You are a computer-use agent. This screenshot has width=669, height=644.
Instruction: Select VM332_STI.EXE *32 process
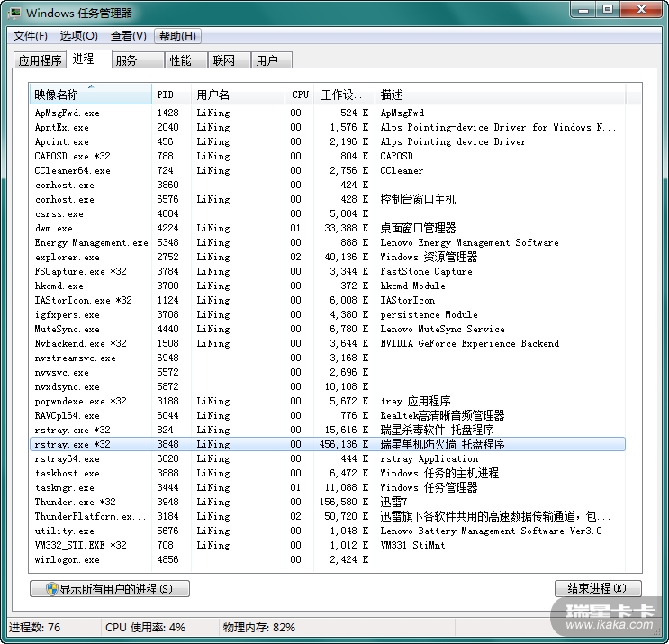click(328, 545)
